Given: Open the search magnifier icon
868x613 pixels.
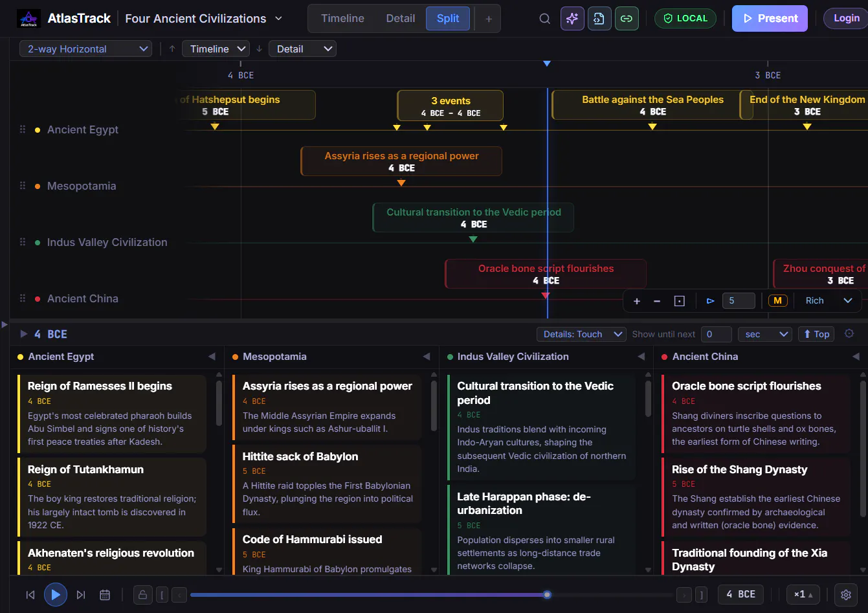Looking at the screenshot, I should tap(545, 19).
